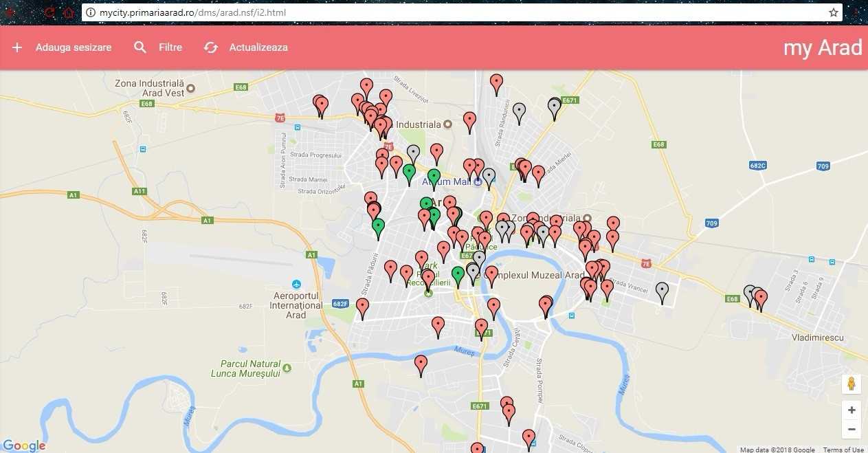Viewport: 868px width, 453px height.
Task: Zoom out with the map minus button
Action: point(852,430)
